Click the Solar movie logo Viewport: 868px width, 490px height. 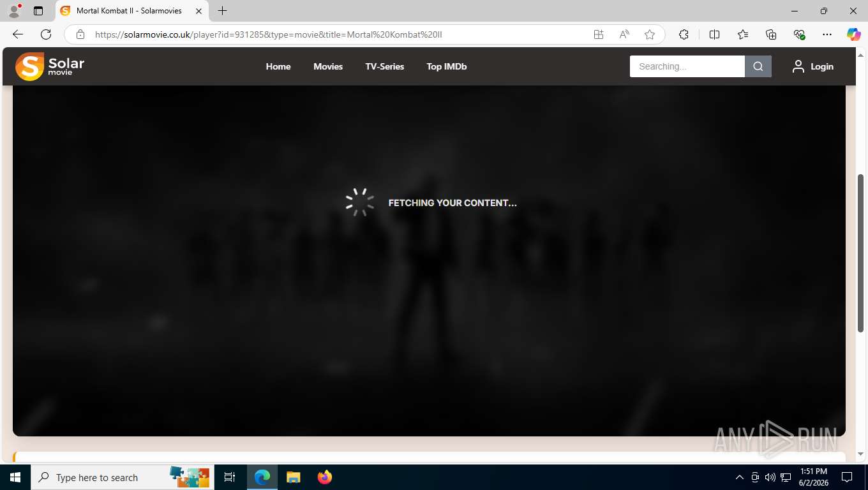(50, 66)
